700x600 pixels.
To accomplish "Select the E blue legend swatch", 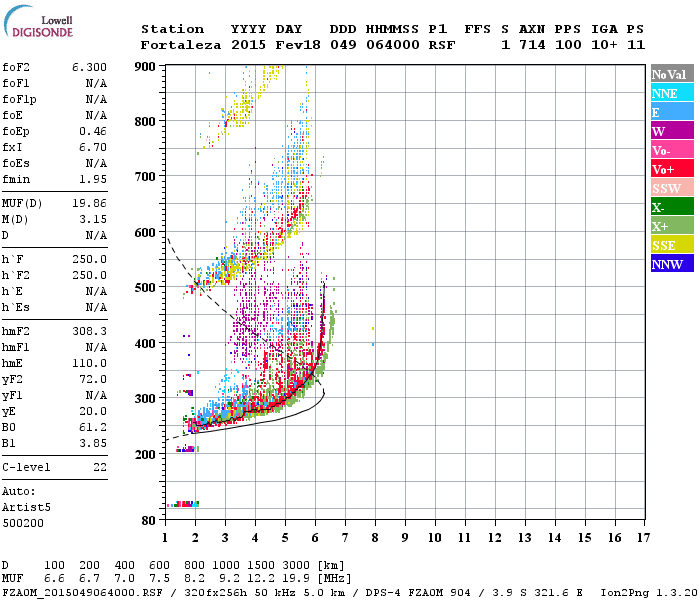I will tap(672, 112).
